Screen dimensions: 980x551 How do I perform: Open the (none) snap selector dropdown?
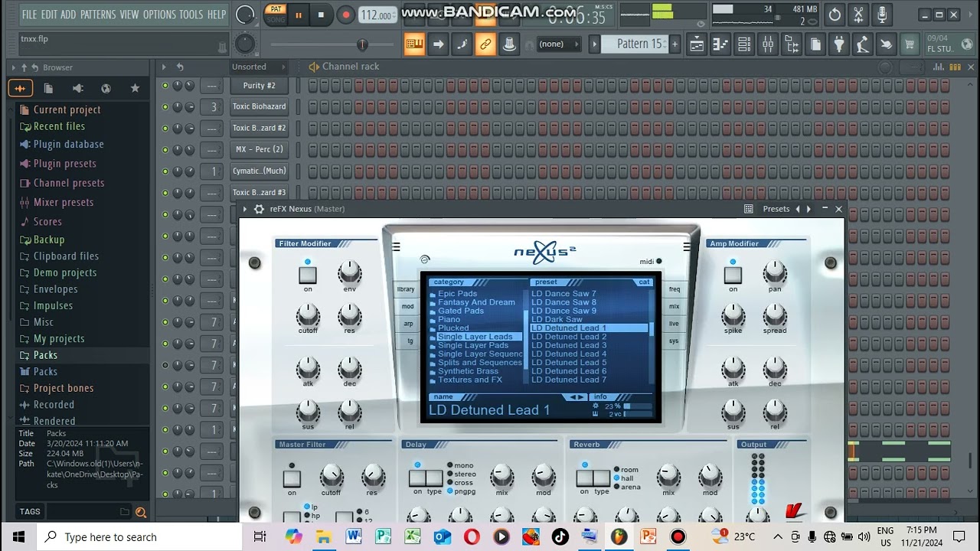point(557,44)
